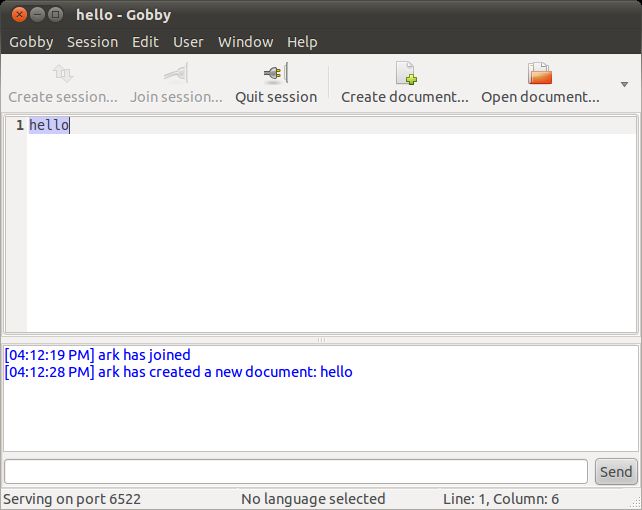Viewport: 642px width, 510px height.
Task: Click the Create document page icon
Action: (x=406, y=73)
